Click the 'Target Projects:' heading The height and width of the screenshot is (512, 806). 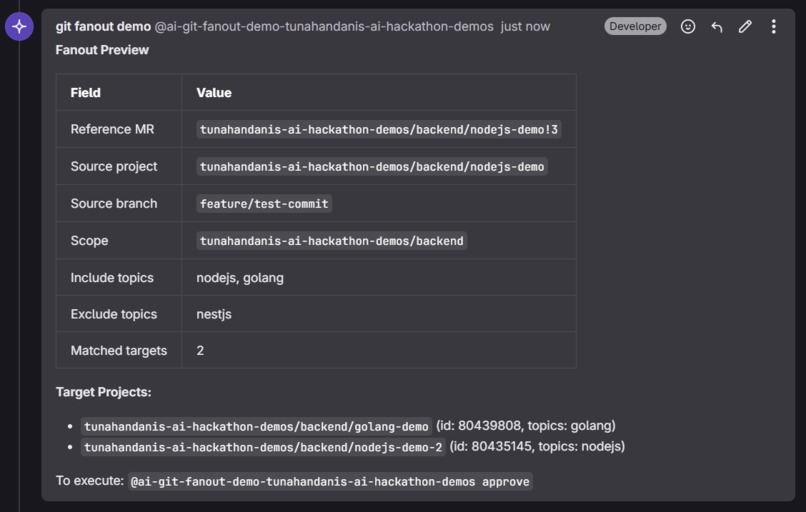(103, 392)
